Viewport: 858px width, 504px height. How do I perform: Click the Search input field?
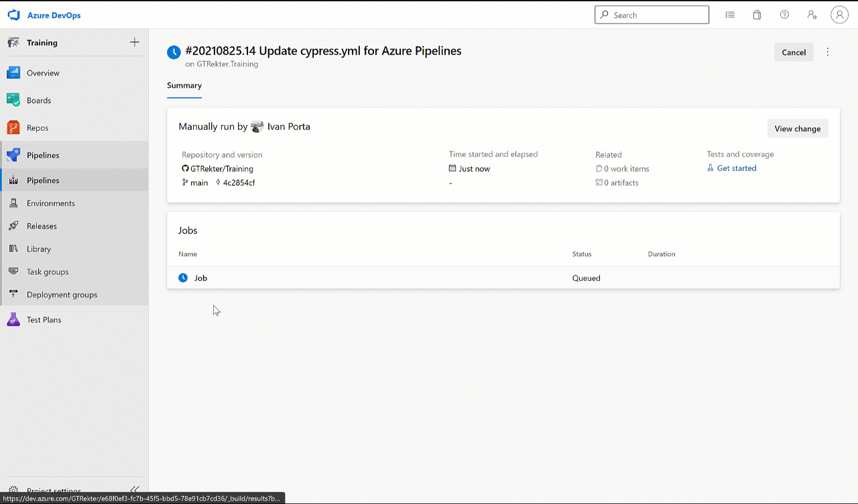[652, 15]
